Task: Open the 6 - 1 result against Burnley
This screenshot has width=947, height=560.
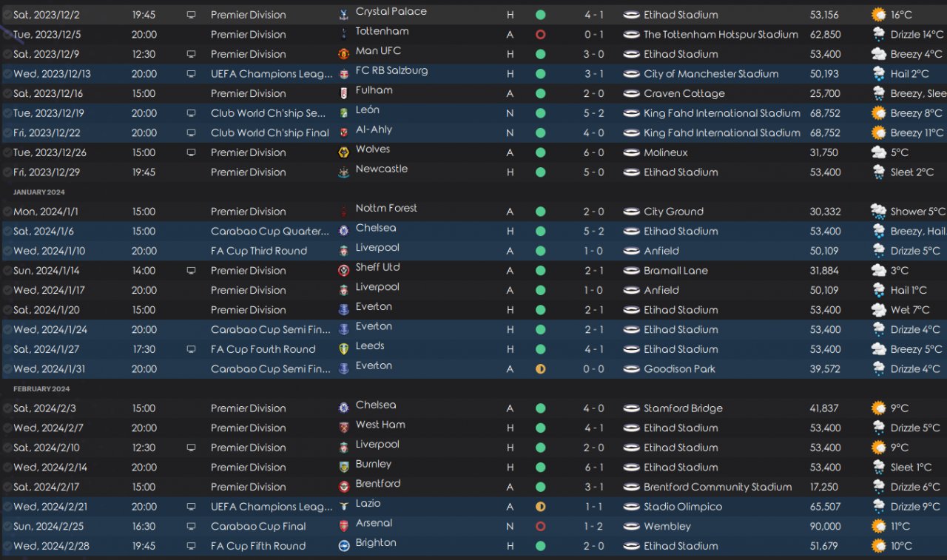Action: point(593,468)
